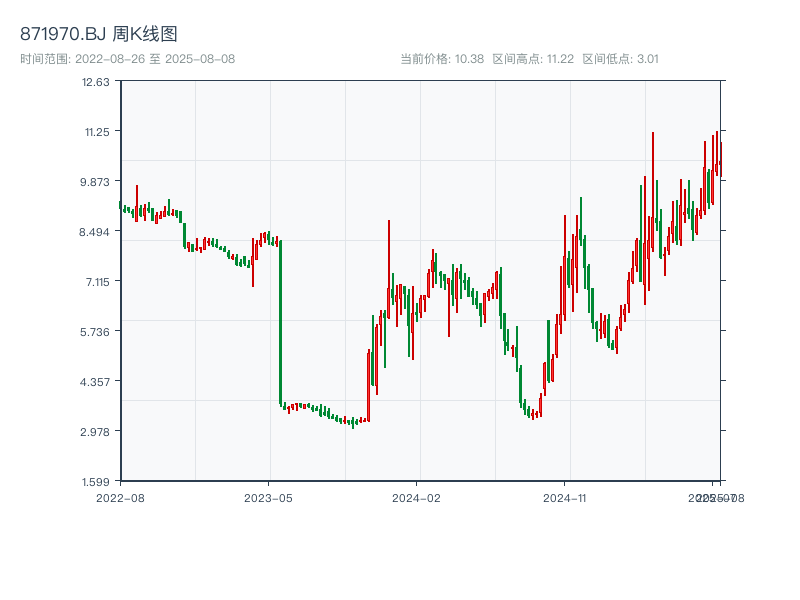Select the 2.978 price axis label
Viewport: 800px width, 600px height.
pos(95,432)
